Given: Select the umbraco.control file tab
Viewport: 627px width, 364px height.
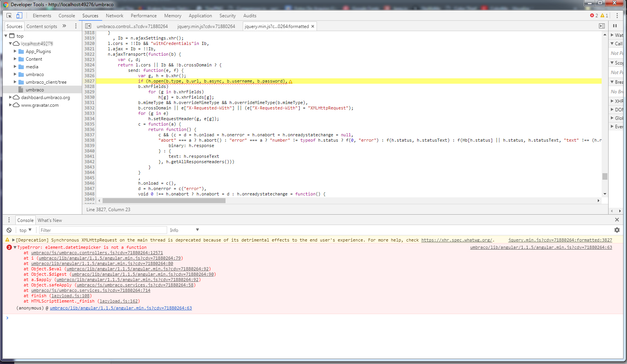Looking at the screenshot, I should (132, 26).
